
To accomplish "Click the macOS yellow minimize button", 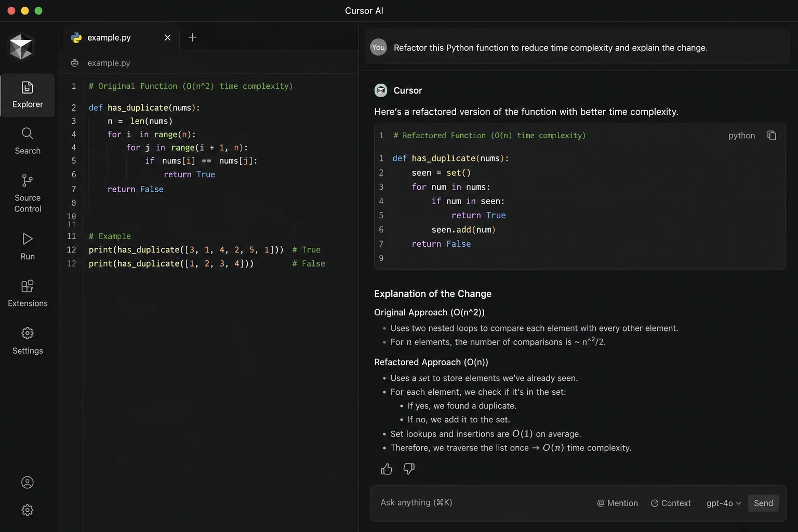I will (x=24, y=10).
